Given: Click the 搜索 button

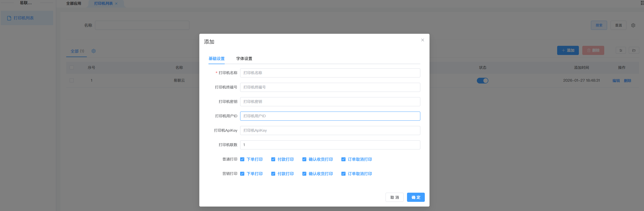Looking at the screenshot, I should [599, 25].
